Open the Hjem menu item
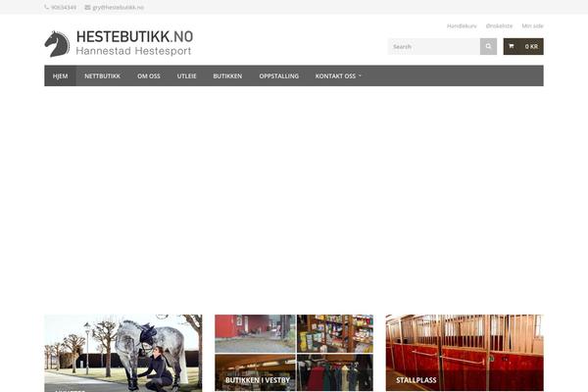The height and width of the screenshot is (392, 588). click(x=61, y=75)
